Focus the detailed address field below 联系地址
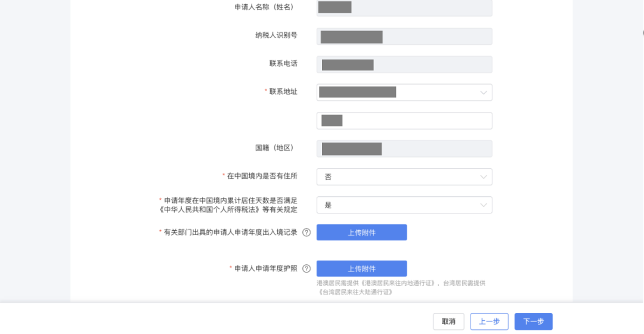This screenshot has height=334, width=644. pyautogui.click(x=404, y=120)
